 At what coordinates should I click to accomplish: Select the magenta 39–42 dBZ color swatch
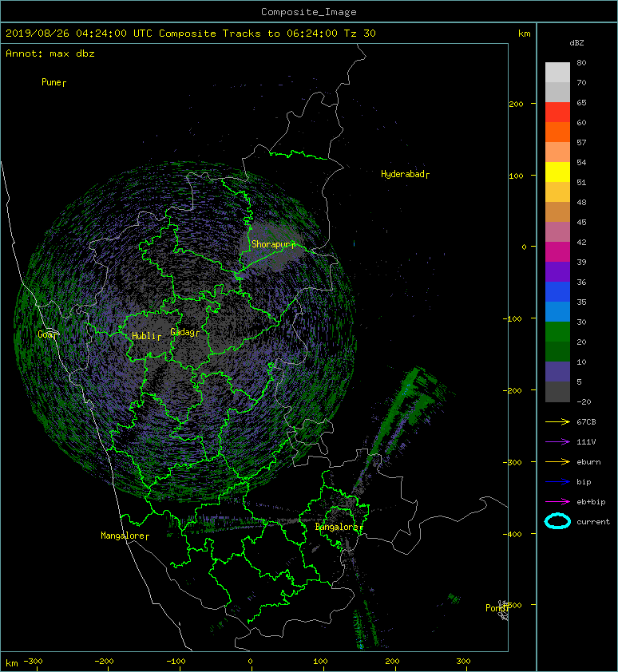click(x=557, y=252)
